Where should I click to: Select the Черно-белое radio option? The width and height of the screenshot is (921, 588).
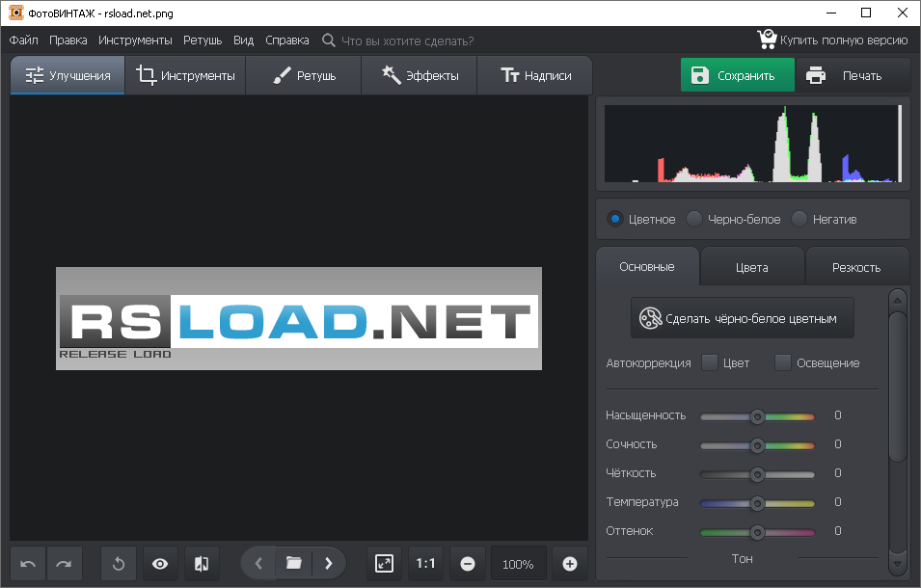point(694,220)
